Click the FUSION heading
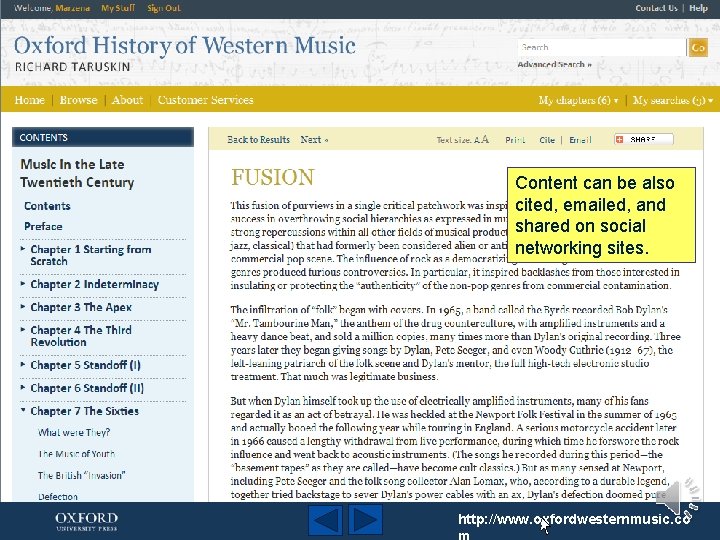Screen dimensions: 720x540 click(x=273, y=177)
